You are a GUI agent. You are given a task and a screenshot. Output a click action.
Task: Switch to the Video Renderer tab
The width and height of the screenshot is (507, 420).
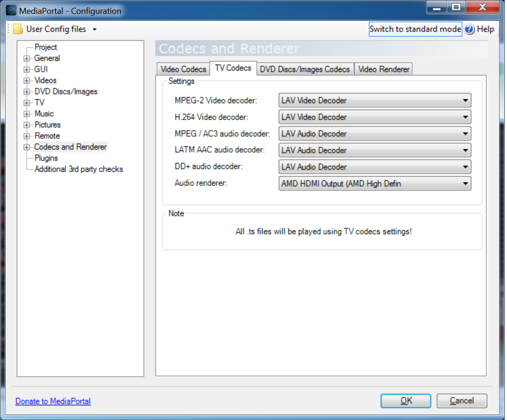(384, 69)
